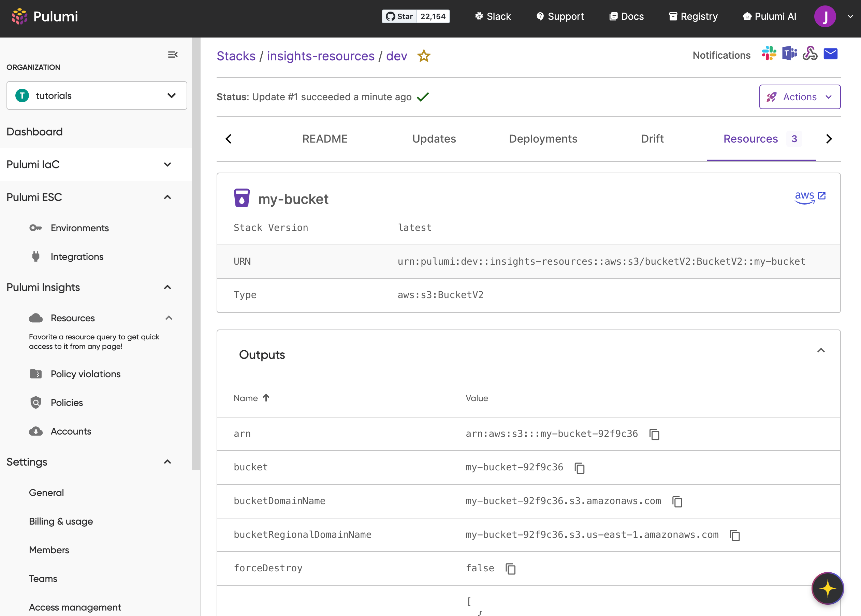Open the Support link
This screenshot has height=616, width=861.
tap(560, 16)
